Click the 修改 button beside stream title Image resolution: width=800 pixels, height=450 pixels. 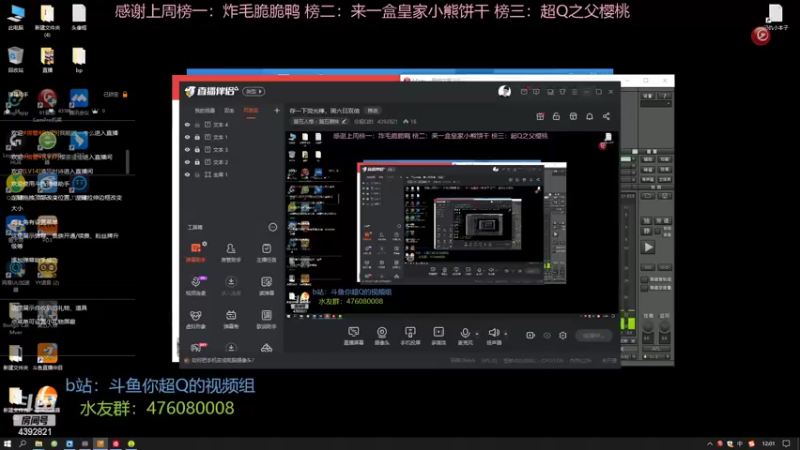click(x=373, y=111)
